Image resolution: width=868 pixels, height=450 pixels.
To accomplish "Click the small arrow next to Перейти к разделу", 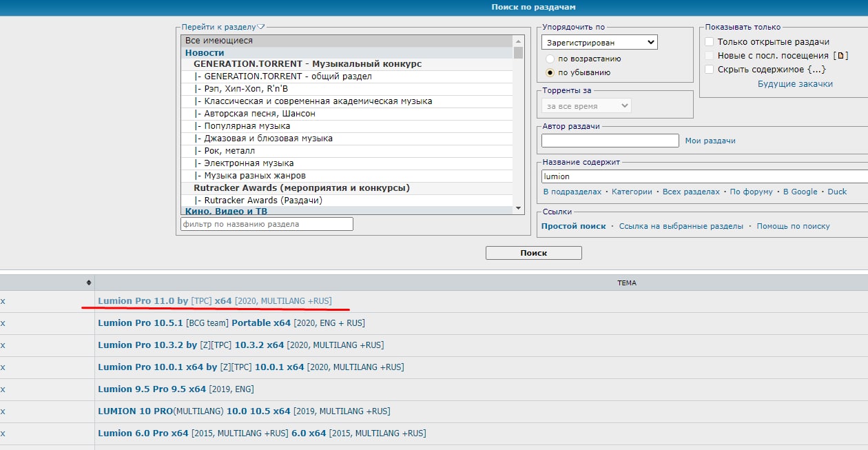I will [260, 27].
